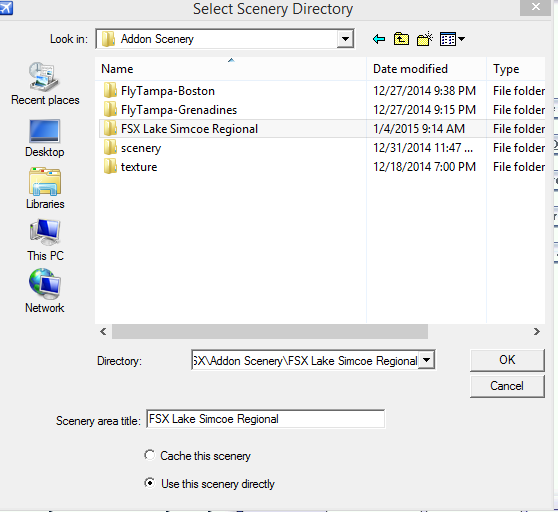
Task: Jump to Desktop in the sidebar
Action: pos(44,138)
